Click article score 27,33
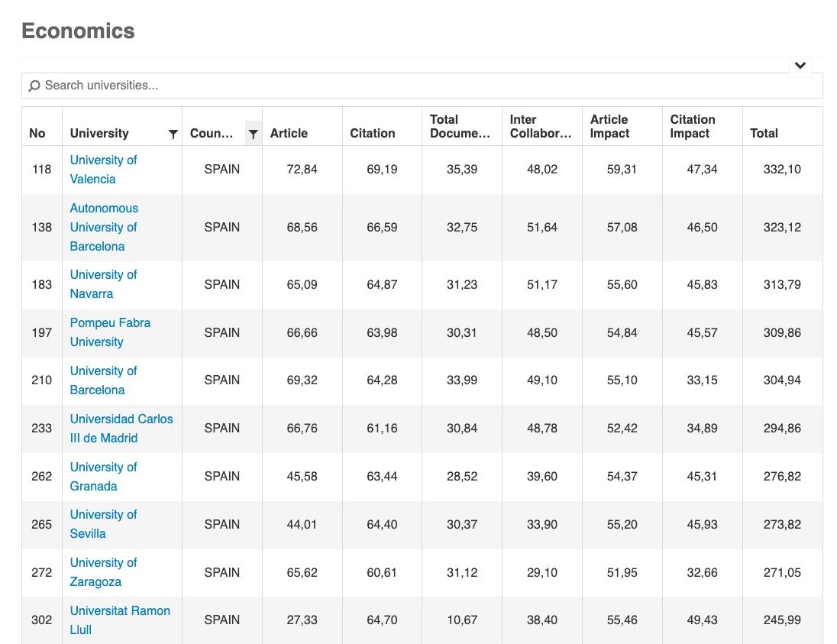This screenshot has height=644, width=837. click(302, 620)
